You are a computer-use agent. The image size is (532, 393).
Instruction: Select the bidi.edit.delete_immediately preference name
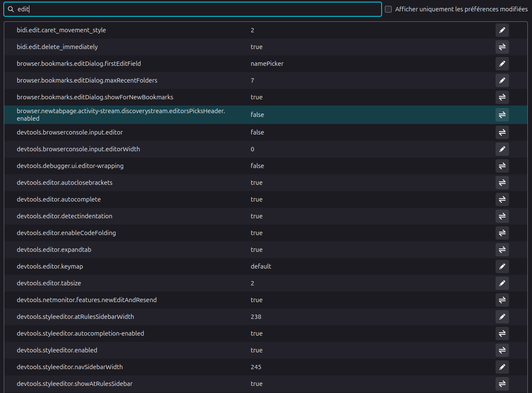pos(57,47)
